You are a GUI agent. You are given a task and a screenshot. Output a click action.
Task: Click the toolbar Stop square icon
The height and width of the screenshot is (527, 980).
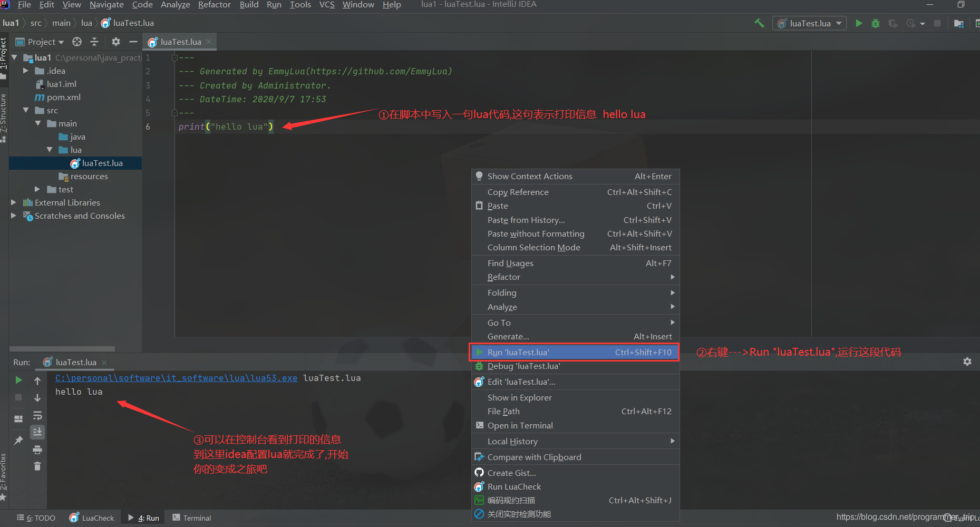tap(937, 23)
